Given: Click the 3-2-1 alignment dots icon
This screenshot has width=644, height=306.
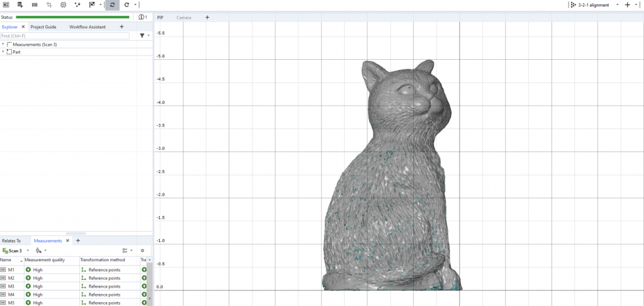Looking at the screenshot, I should click(x=574, y=5).
